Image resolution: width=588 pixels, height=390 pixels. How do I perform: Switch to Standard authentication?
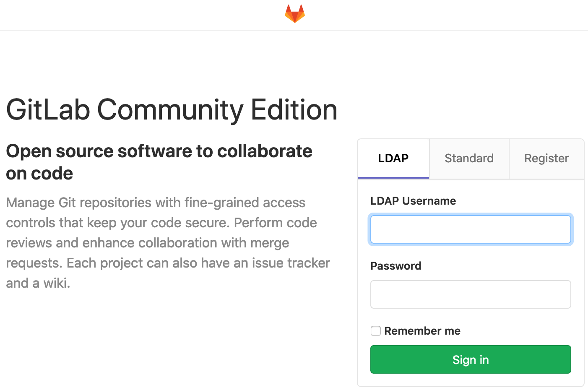click(x=469, y=159)
